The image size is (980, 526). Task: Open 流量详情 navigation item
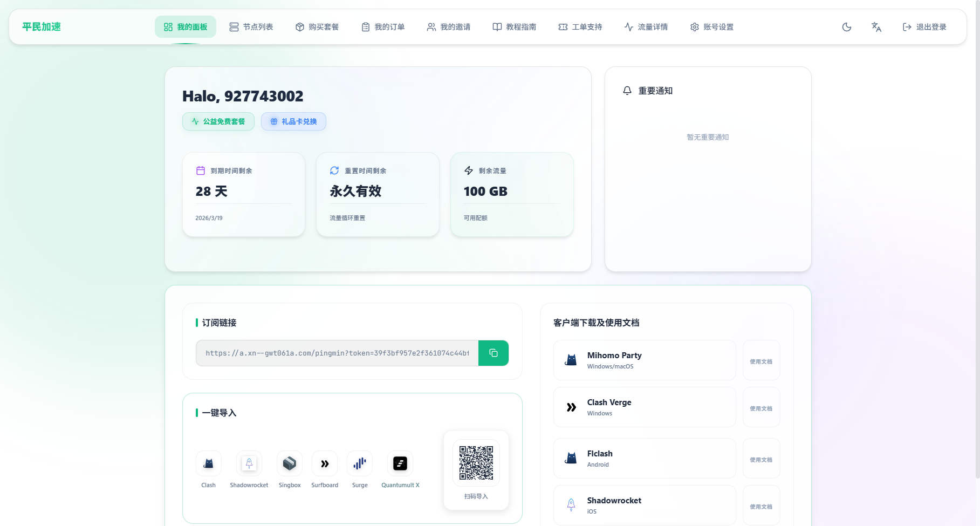[x=646, y=27]
